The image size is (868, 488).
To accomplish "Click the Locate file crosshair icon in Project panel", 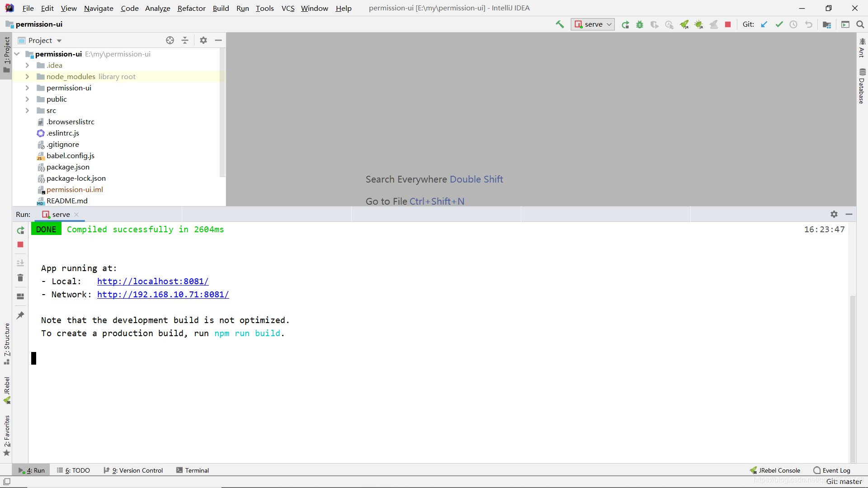I will click(170, 40).
